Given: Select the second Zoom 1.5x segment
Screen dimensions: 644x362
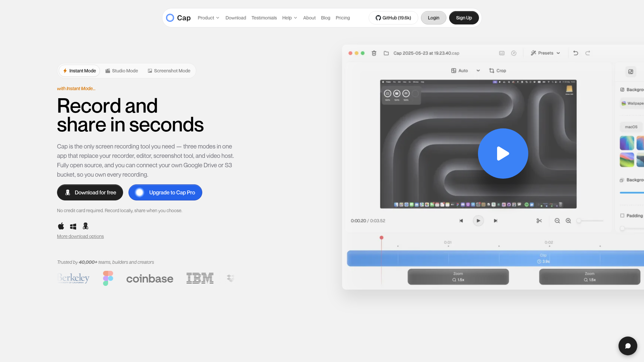Looking at the screenshot, I should [590, 277].
